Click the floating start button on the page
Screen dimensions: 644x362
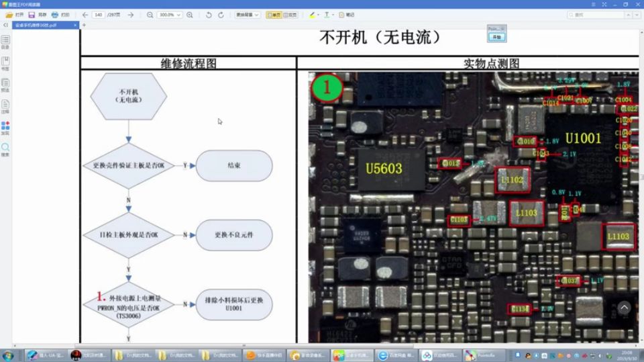496,37
